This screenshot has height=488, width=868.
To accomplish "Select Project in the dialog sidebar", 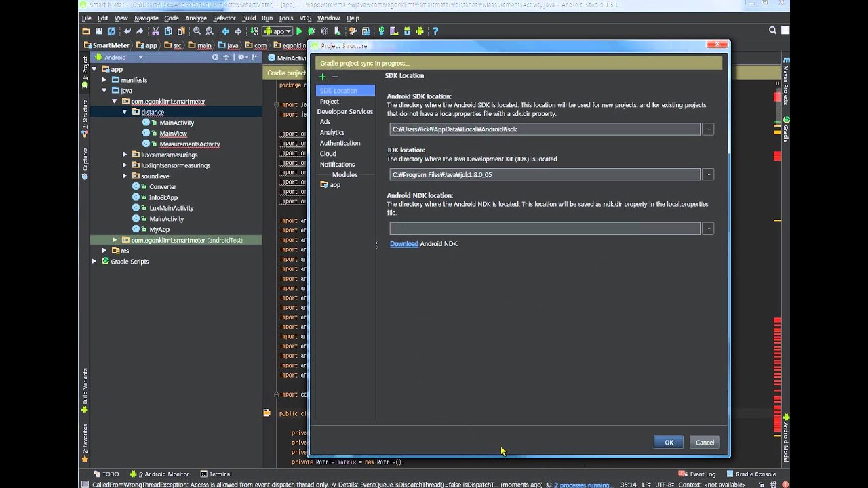I will click(x=330, y=101).
